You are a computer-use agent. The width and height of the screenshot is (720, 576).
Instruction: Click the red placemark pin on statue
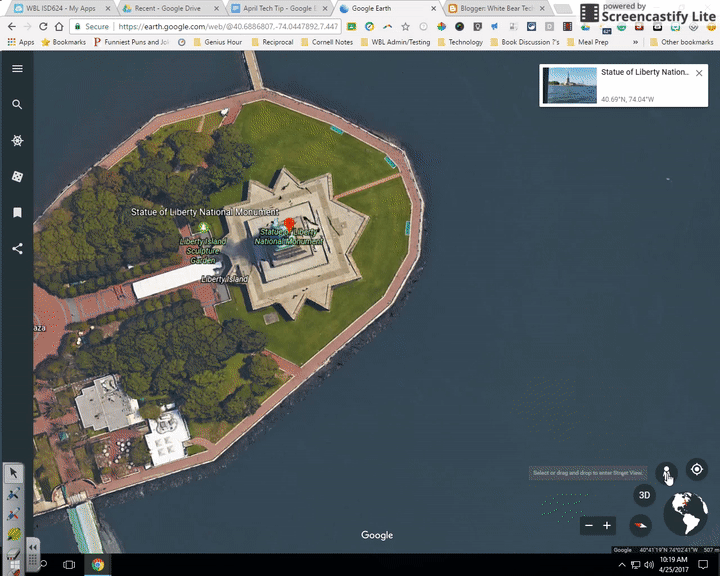click(x=289, y=225)
